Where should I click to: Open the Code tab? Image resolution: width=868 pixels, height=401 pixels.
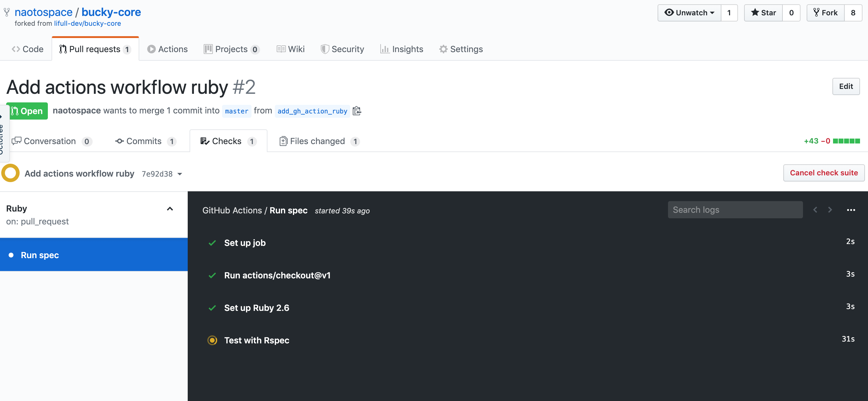pyautogui.click(x=28, y=49)
